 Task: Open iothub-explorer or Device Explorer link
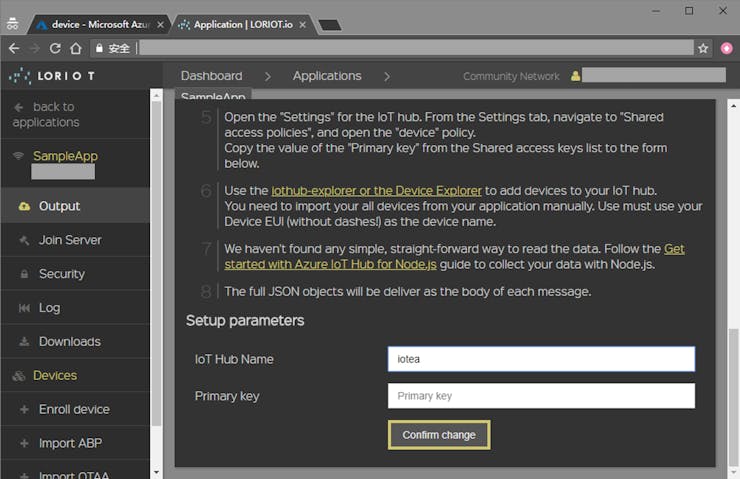click(x=377, y=191)
